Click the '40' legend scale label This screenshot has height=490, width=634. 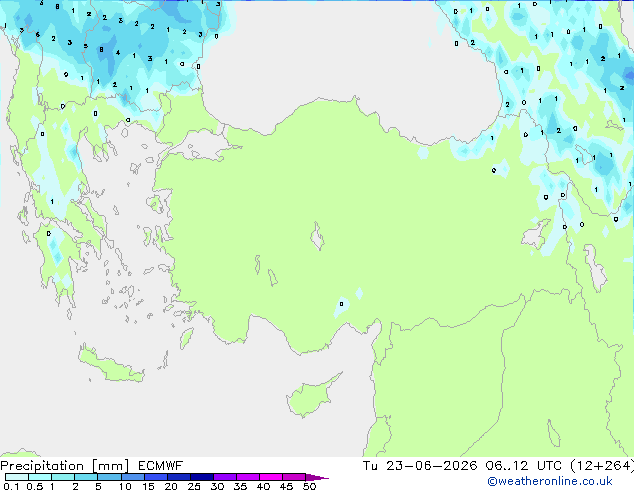(263, 486)
